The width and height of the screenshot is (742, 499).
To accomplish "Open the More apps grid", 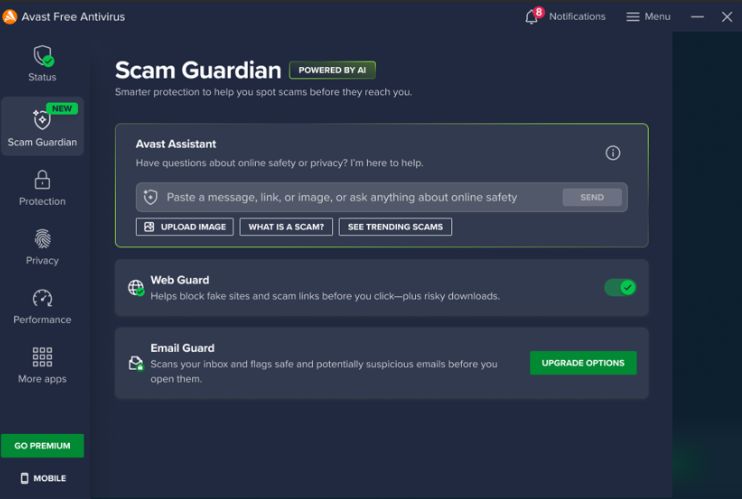I will click(42, 357).
